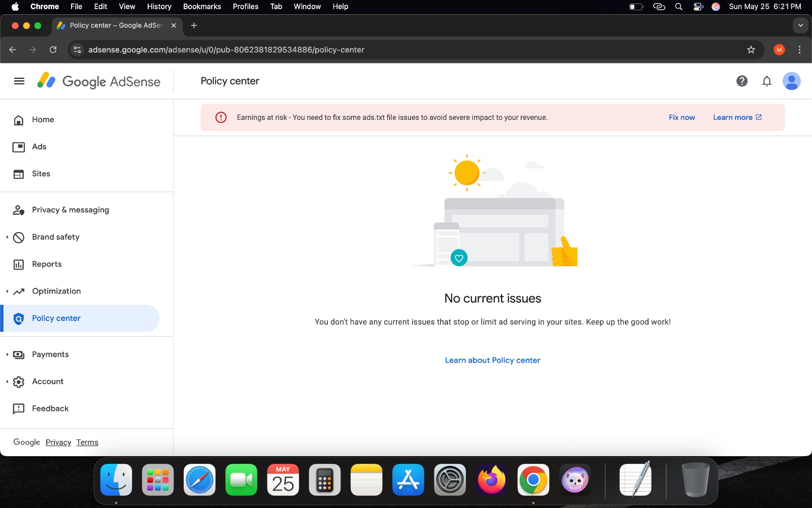The image size is (812, 508).
Task: Click the Policy center shield icon
Action: tap(19, 319)
